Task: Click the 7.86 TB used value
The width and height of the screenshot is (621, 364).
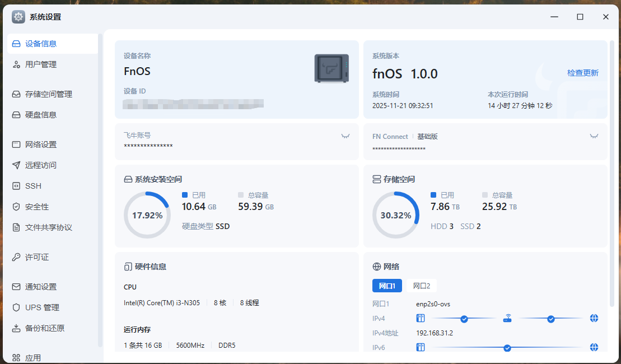Action: pyautogui.click(x=445, y=206)
